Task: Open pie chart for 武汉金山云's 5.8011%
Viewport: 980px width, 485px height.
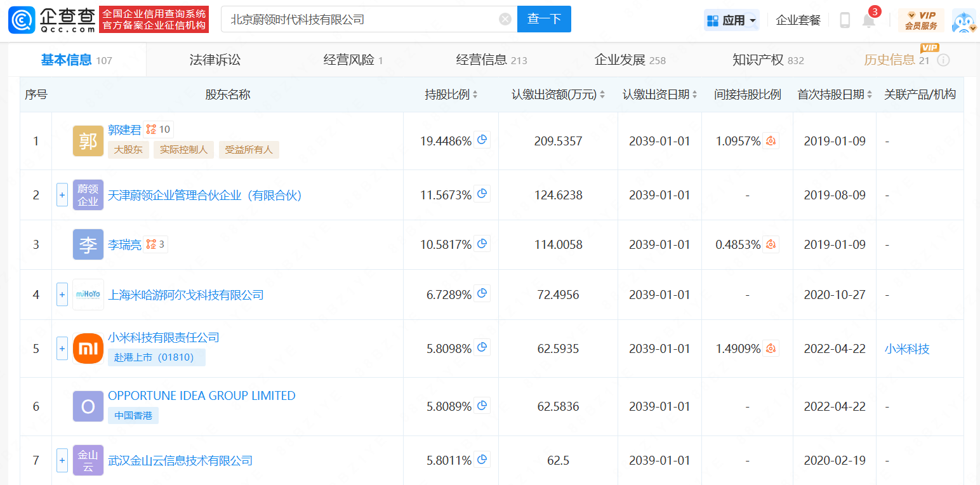Action: (x=482, y=459)
